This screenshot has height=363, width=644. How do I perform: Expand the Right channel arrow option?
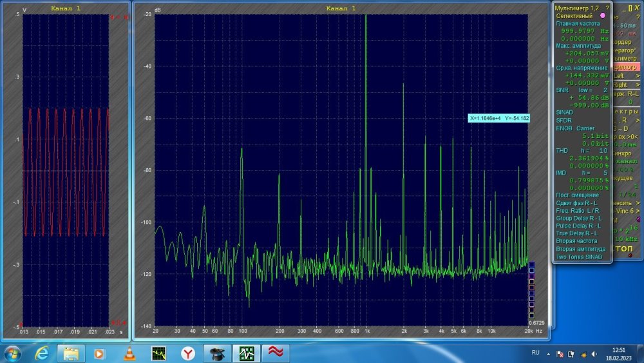638,84
